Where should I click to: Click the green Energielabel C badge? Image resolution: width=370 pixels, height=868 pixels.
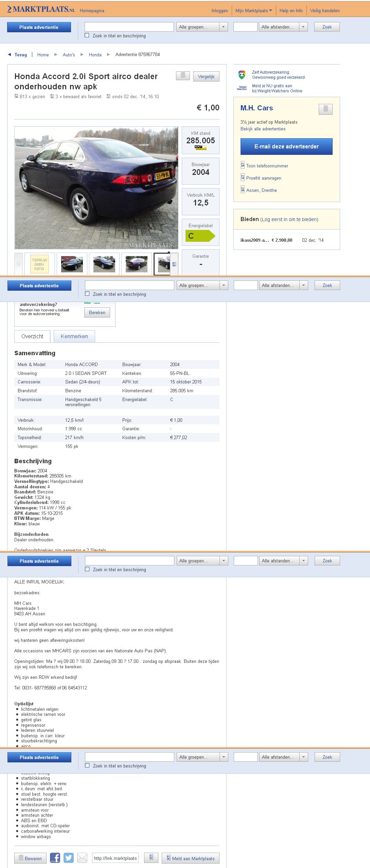click(200, 236)
